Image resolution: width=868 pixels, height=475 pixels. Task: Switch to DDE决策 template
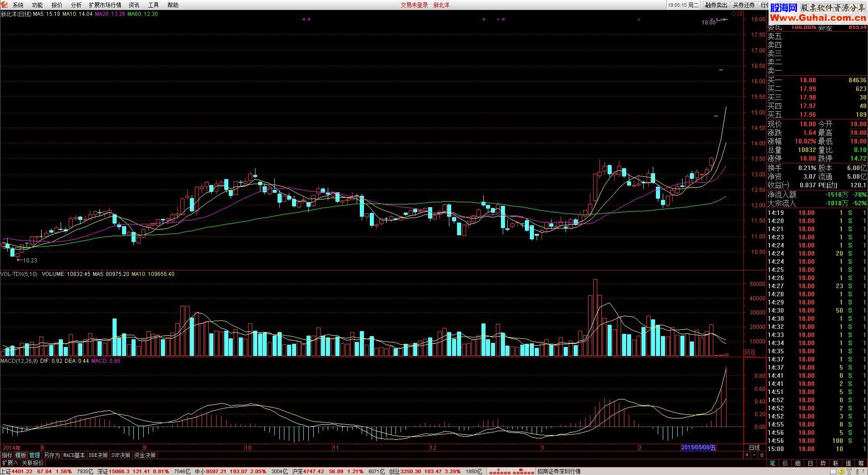99,455
